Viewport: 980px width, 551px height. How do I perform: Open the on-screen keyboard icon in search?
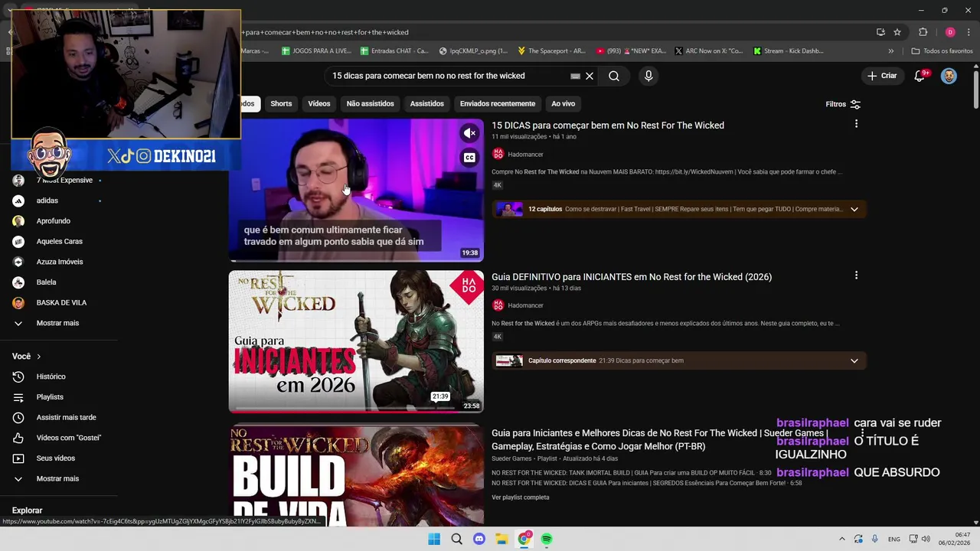pyautogui.click(x=575, y=76)
